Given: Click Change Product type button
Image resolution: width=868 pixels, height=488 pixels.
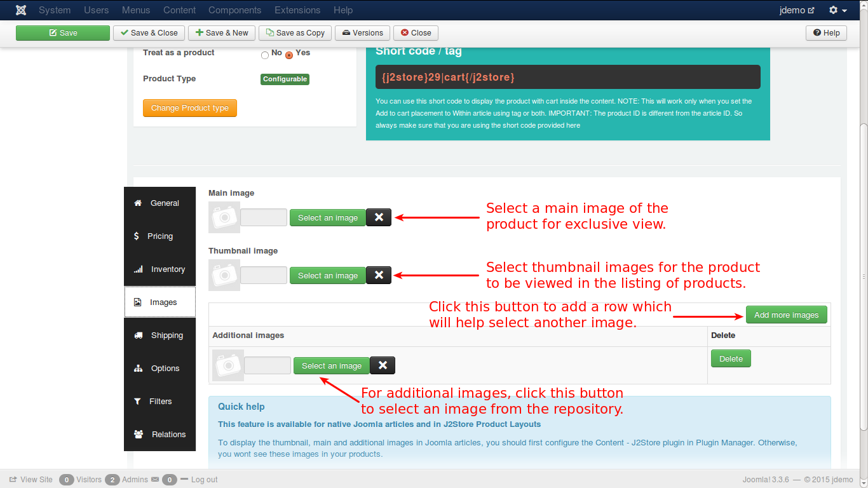Looking at the screenshot, I should 190,108.
